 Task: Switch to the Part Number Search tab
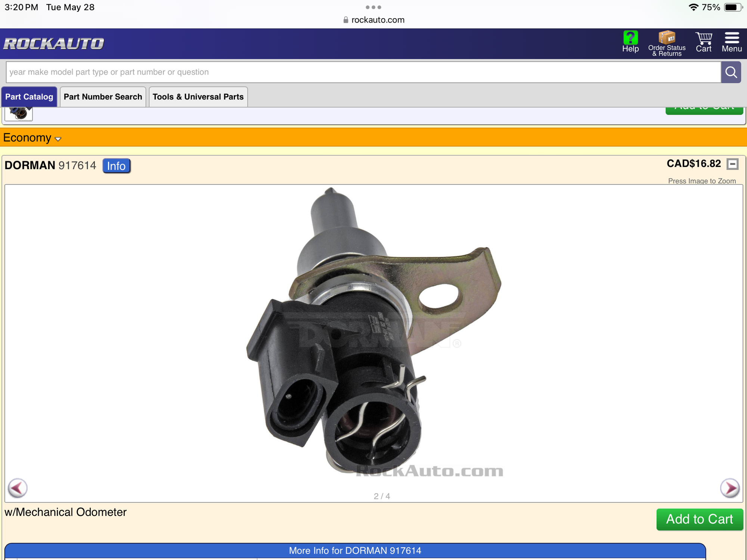pos(102,96)
